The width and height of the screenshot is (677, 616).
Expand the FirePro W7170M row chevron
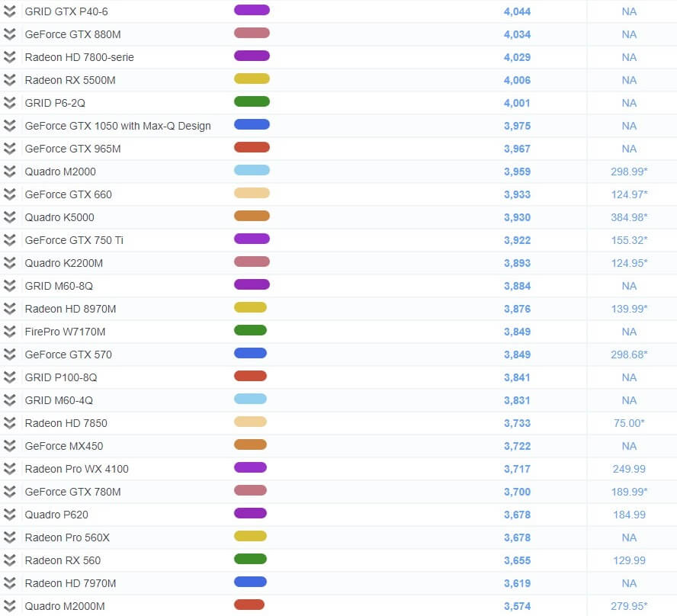coord(9,332)
